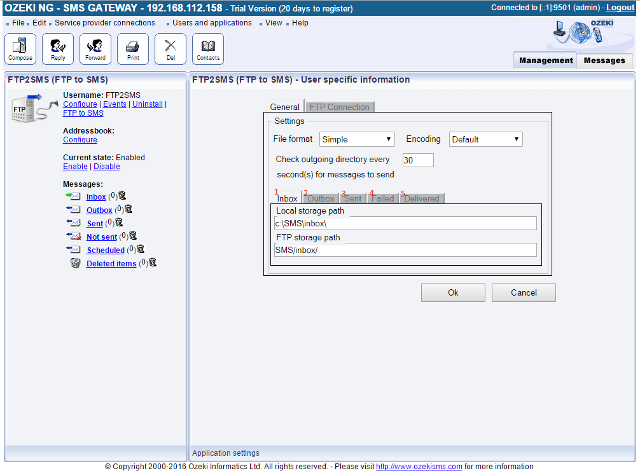640x473 pixels.
Task: Open the Help menu
Action: (300, 23)
